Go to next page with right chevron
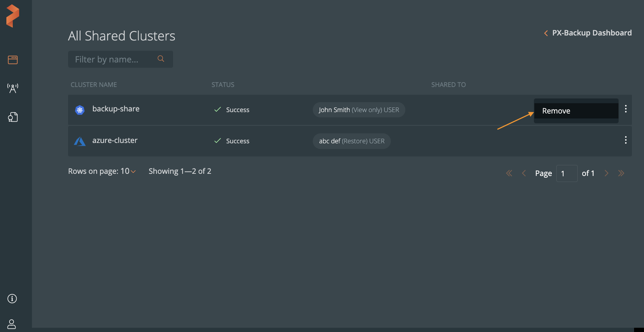 point(606,173)
